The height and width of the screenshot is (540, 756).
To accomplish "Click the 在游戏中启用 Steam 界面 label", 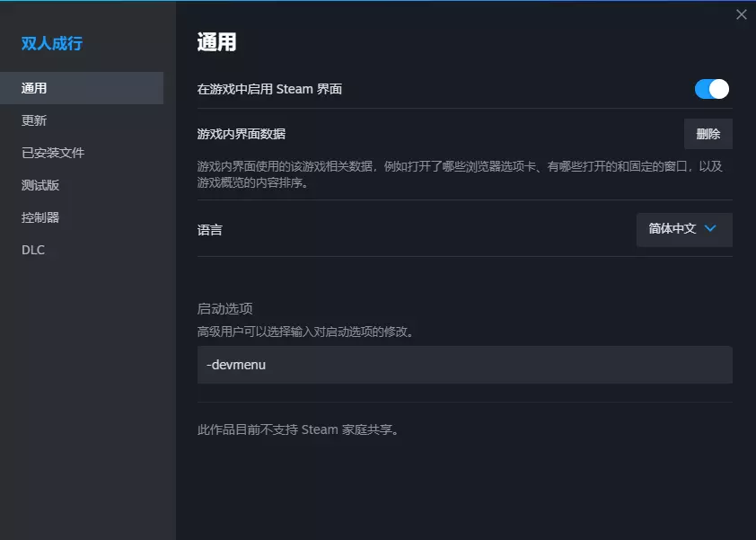I will [269, 89].
